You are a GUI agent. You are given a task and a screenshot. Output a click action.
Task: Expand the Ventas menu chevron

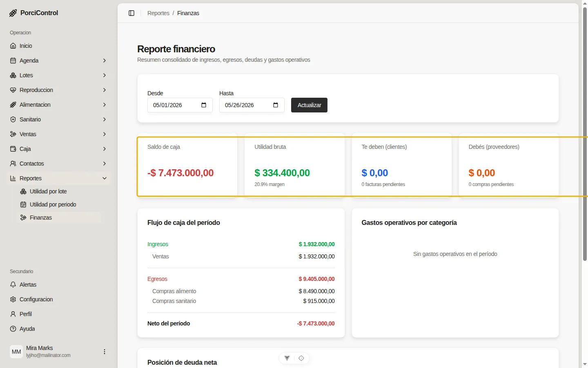coord(105,134)
